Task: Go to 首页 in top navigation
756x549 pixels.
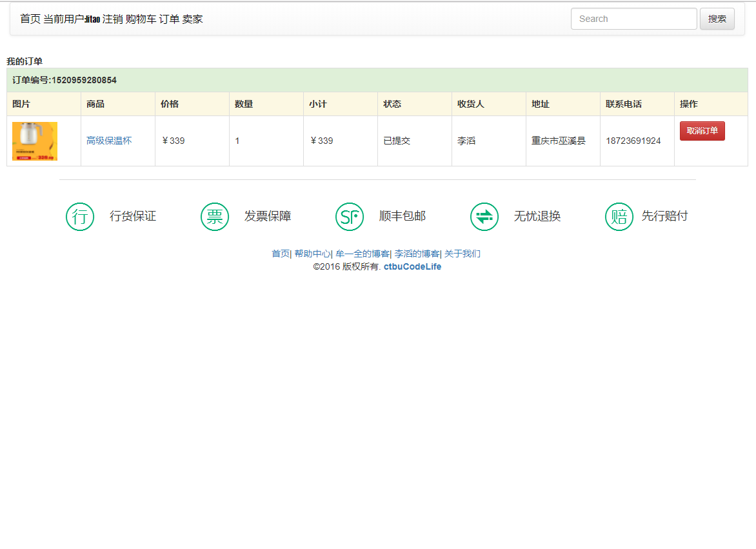Action: (x=30, y=19)
